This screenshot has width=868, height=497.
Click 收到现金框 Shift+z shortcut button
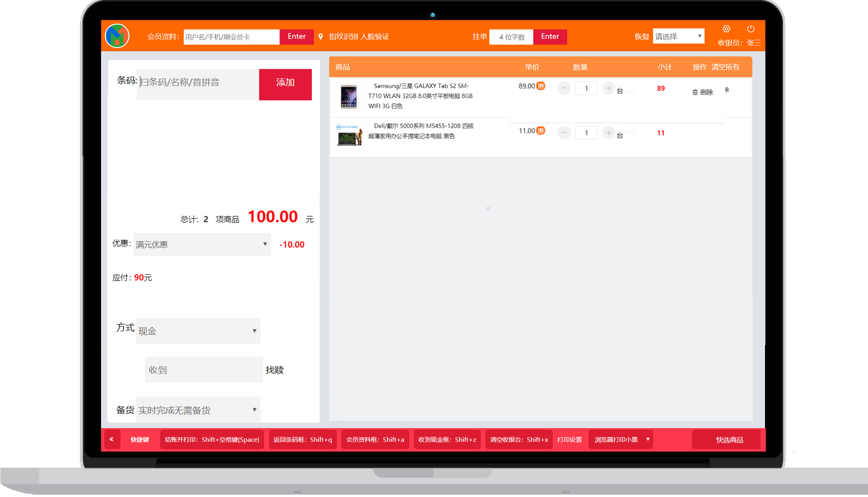pos(447,439)
